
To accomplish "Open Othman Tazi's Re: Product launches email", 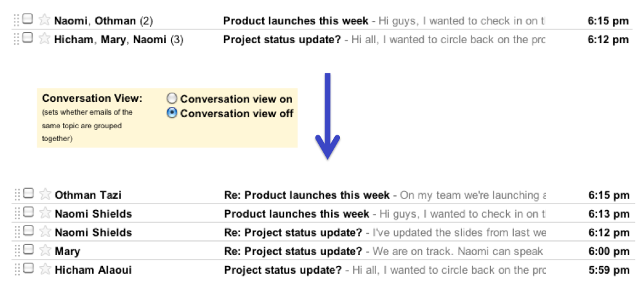I will [x=306, y=195].
